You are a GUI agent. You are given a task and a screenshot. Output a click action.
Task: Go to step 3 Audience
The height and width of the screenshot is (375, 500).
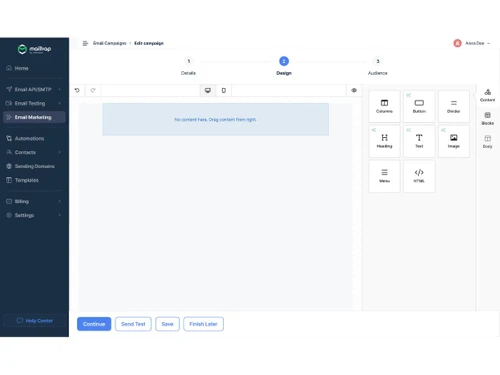coord(378,66)
